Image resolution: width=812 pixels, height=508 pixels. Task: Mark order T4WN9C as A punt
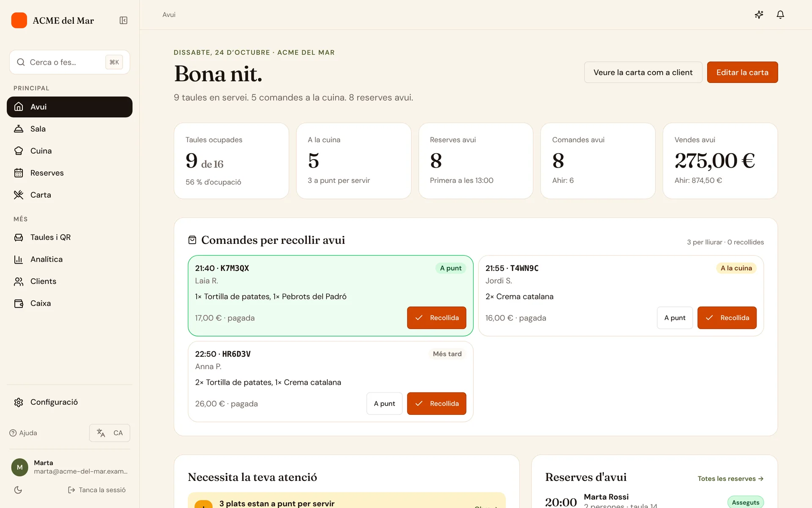tap(675, 317)
